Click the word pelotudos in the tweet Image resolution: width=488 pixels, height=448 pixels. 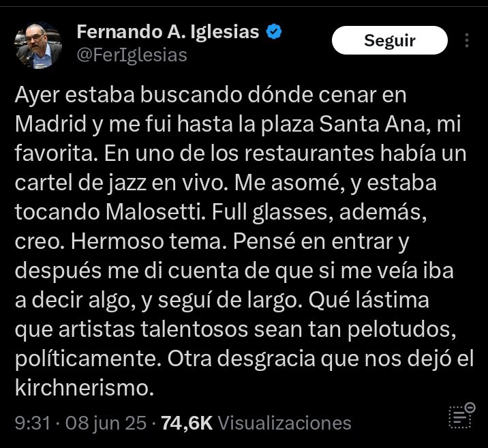401,330
